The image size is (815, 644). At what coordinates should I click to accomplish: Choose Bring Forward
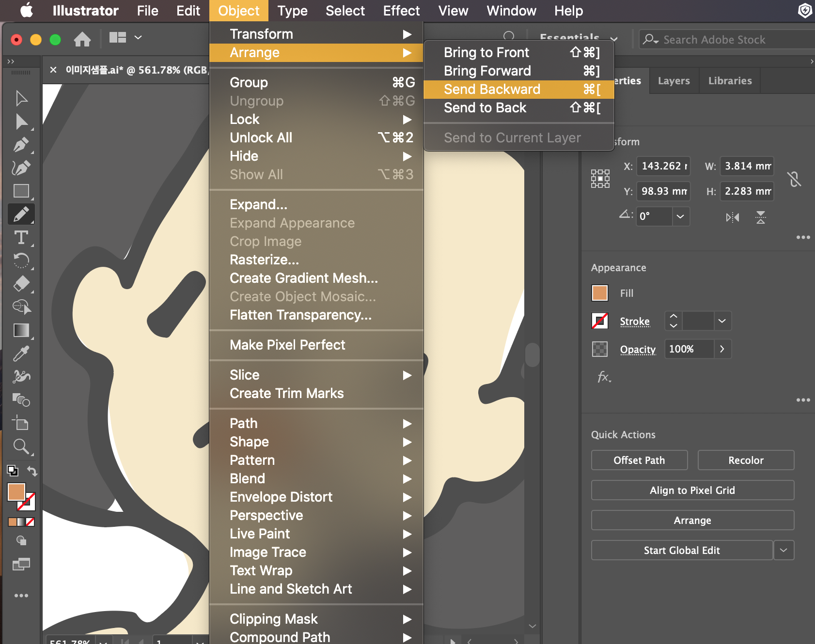pyautogui.click(x=519, y=71)
